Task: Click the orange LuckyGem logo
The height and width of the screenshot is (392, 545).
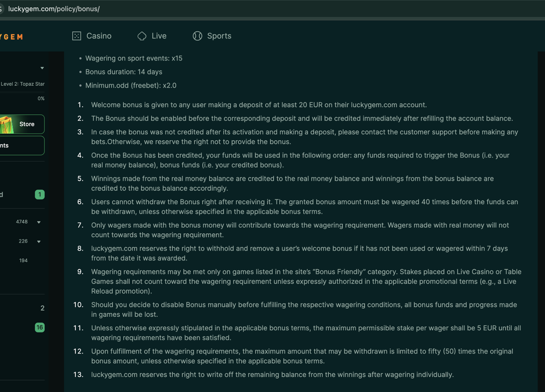Action: click(x=12, y=37)
